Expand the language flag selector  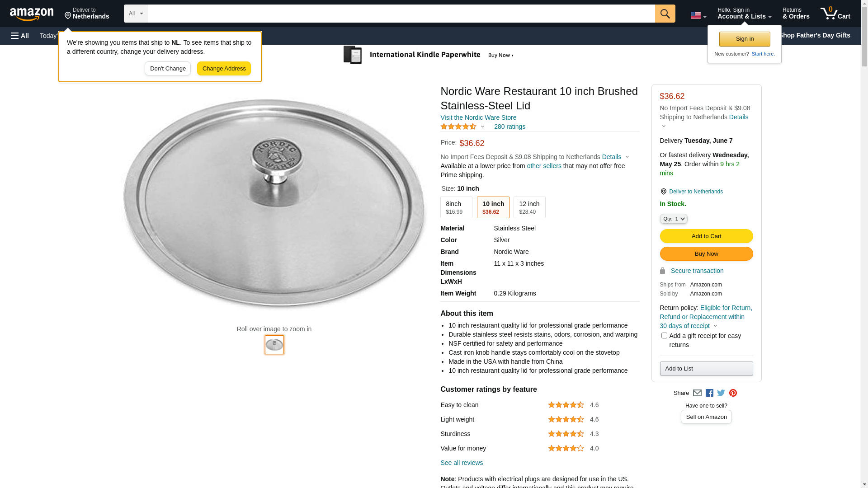[x=698, y=15]
